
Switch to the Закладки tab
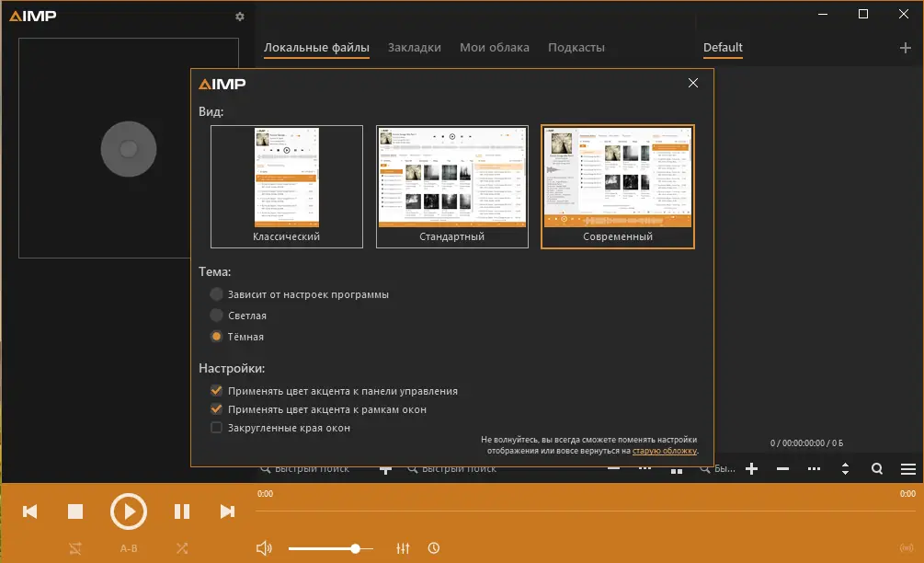[x=414, y=48]
